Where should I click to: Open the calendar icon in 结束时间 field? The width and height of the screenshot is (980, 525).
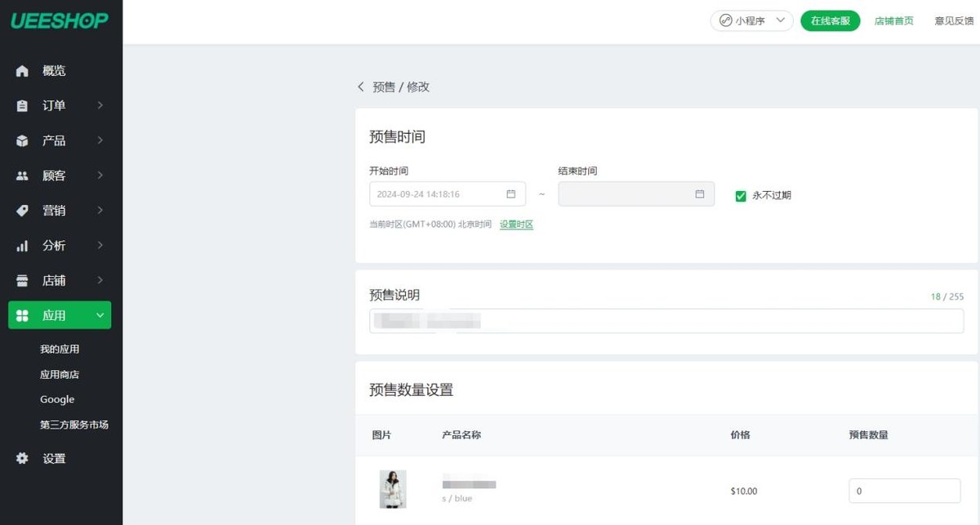pyautogui.click(x=700, y=194)
